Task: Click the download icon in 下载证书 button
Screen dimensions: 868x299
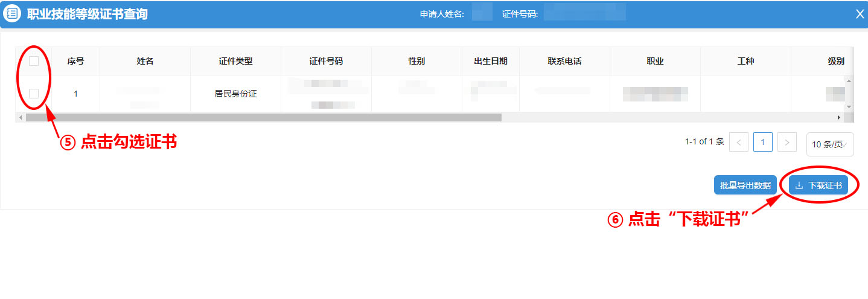Action: [x=799, y=185]
